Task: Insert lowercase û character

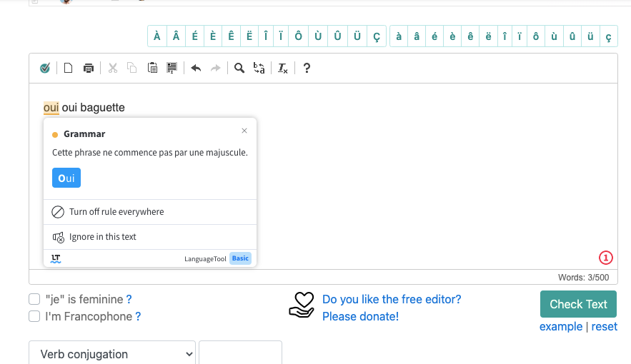Action: pyautogui.click(x=572, y=36)
